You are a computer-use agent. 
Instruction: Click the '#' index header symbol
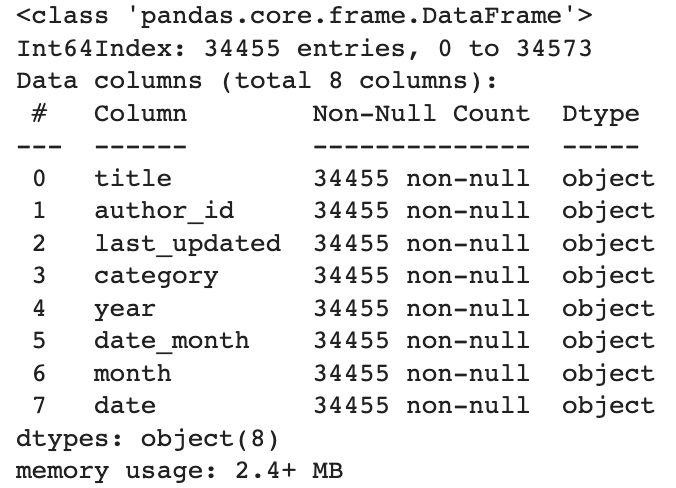tap(39, 114)
